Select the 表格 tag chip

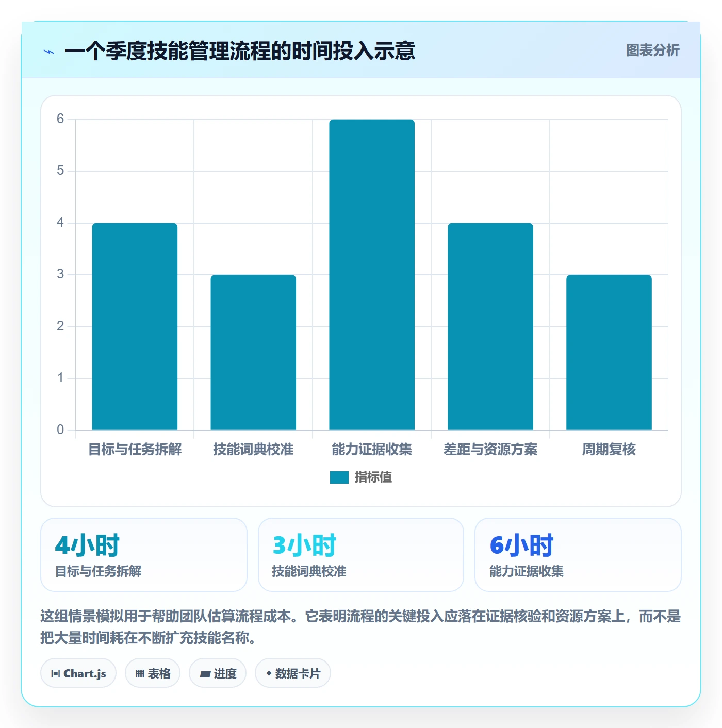153,673
